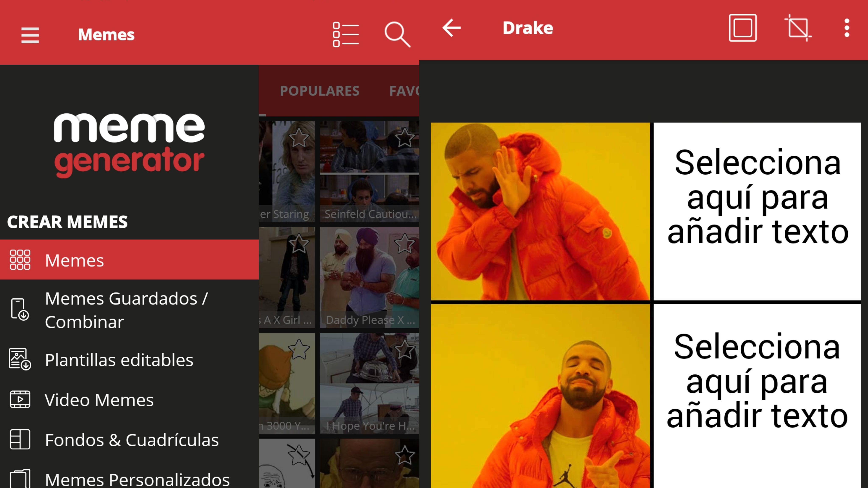This screenshot has width=868, height=488.
Task: Add text to the top Drake panel
Action: pyautogui.click(x=757, y=211)
